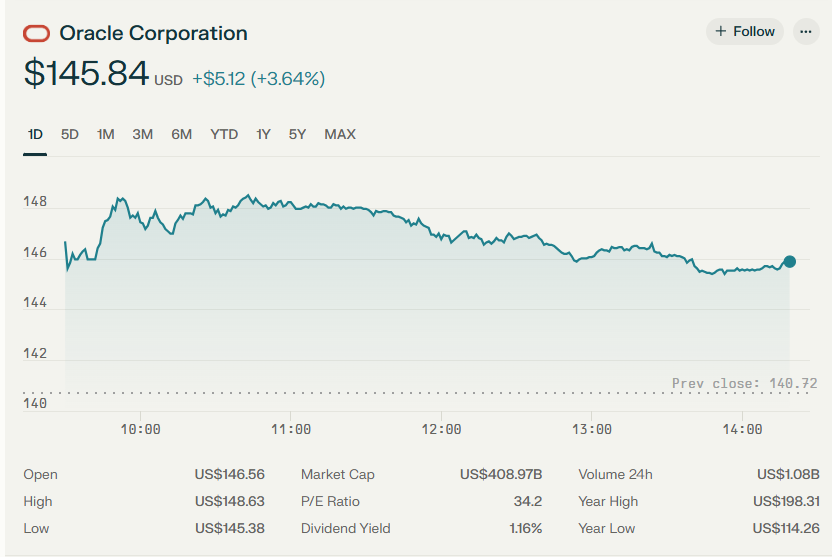
Task: Click the P/E Ratio value 34.2
Action: pyautogui.click(x=528, y=501)
